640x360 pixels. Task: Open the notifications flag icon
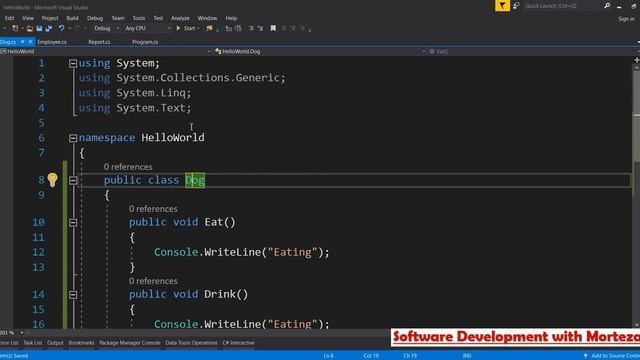click(502, 6)
